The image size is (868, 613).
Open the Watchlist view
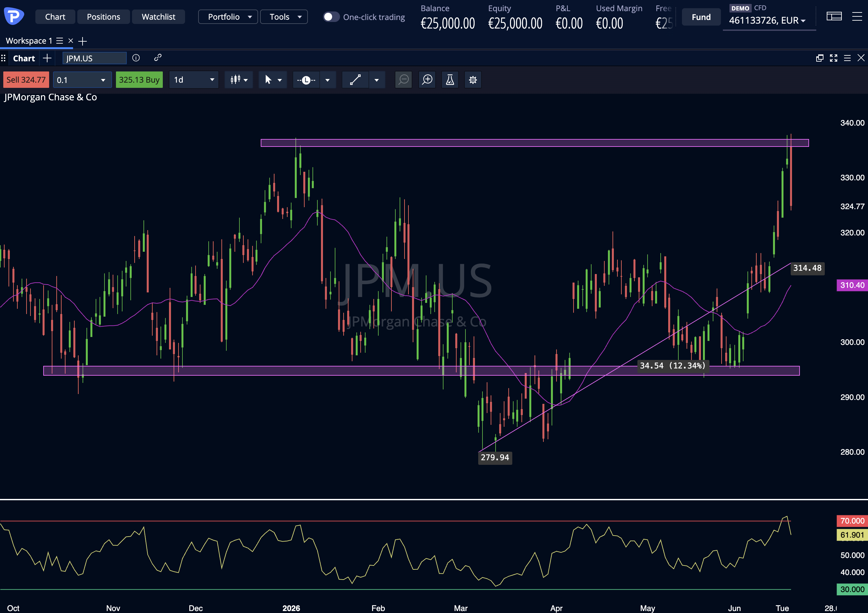[159, 17]
